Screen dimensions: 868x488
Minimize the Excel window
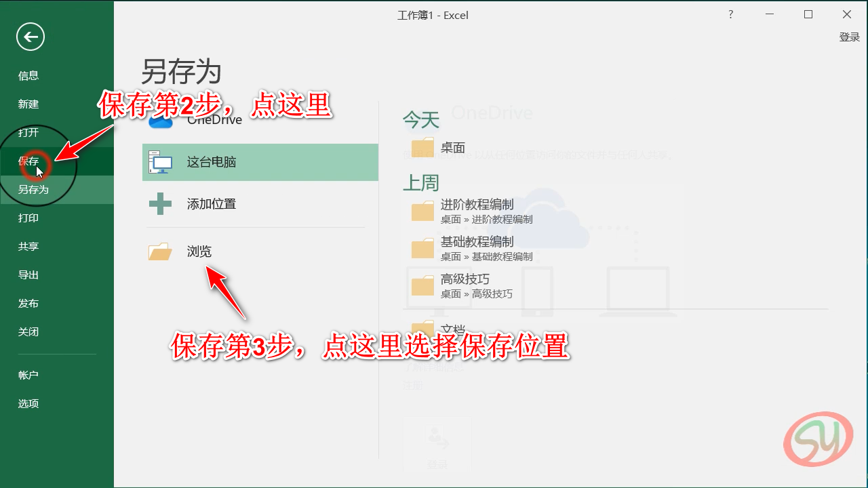770,14
